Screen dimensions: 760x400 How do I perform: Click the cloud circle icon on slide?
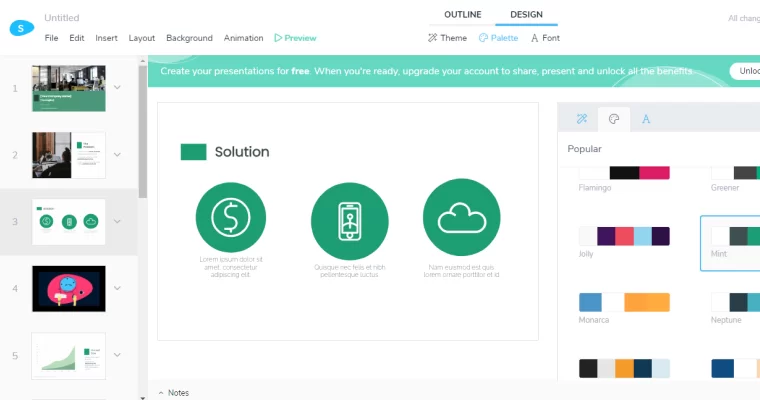(x=461, y=217)
